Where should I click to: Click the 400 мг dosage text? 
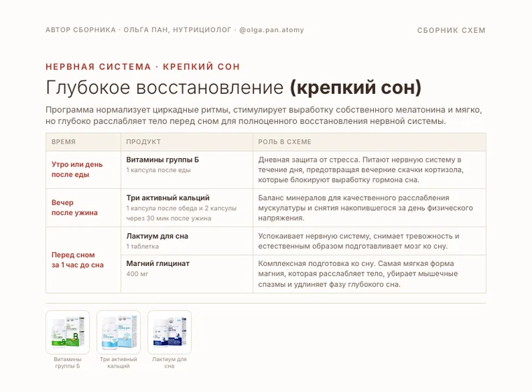pos(137,274)
